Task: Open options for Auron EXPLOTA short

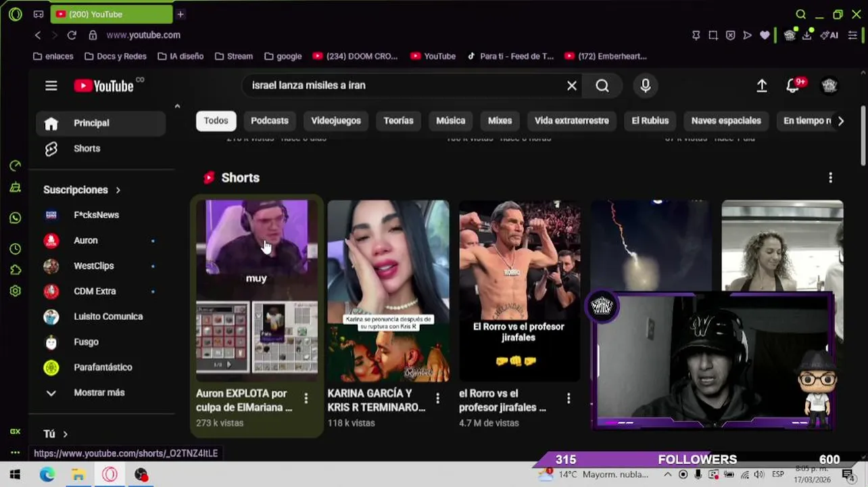Action: tap(306, 398)
